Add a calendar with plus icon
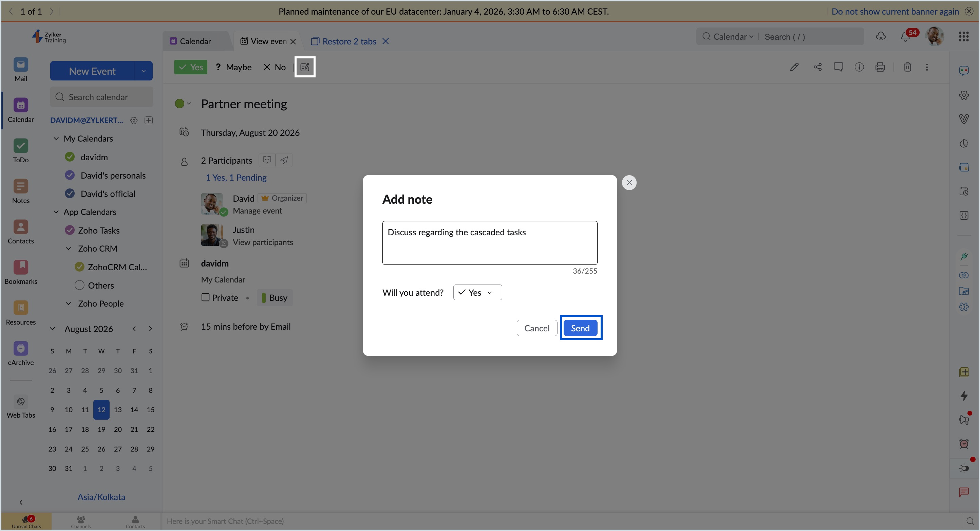980x531 pixels. pos(149,120)
